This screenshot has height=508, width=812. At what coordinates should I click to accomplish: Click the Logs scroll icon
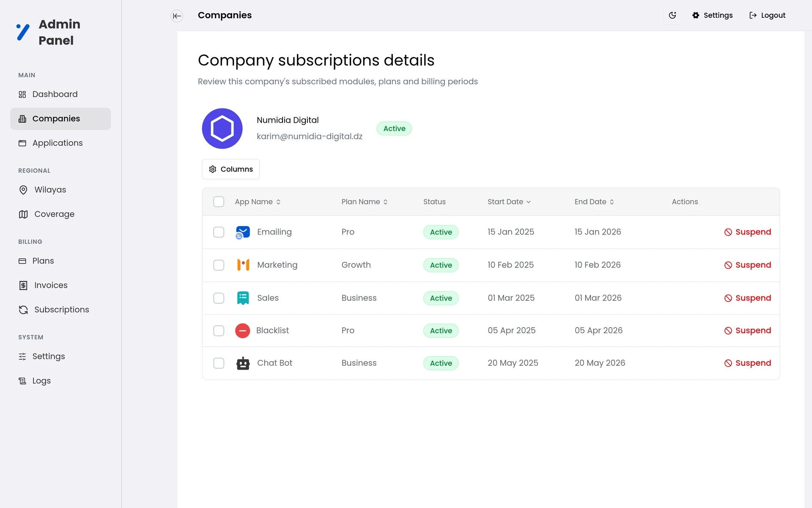(x=22, y=381)
